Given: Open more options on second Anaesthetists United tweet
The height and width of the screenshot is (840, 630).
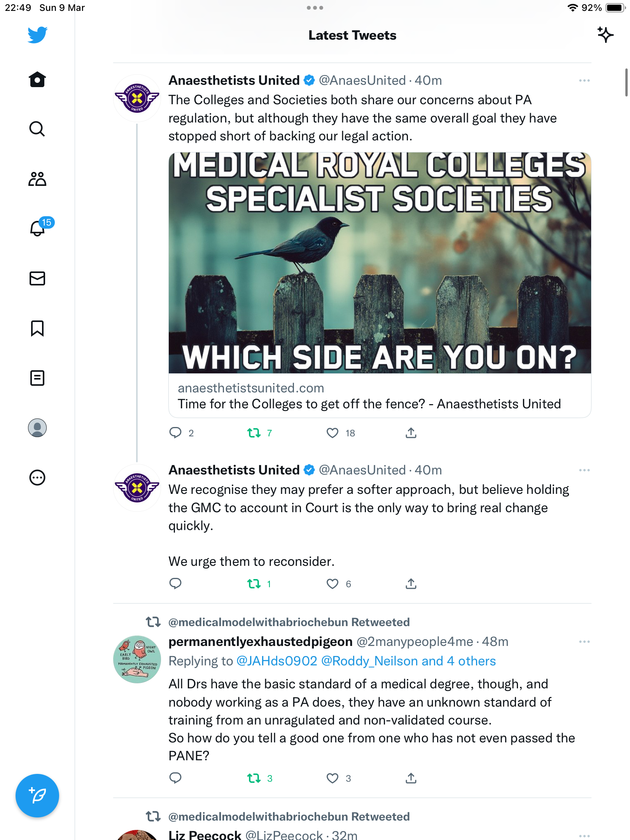Looking at the screenshot, I should [584, 470].
